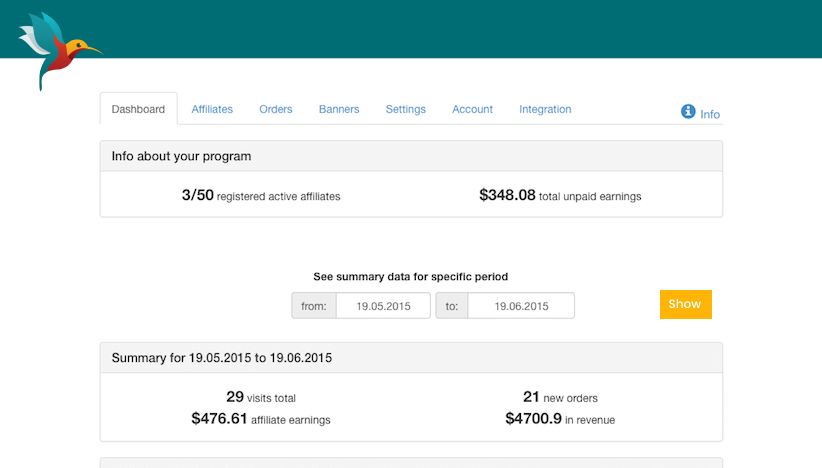Select the Dashboard tab
Image resolution: width=822 pixels, height=468 pixels.
coord(138,109)
